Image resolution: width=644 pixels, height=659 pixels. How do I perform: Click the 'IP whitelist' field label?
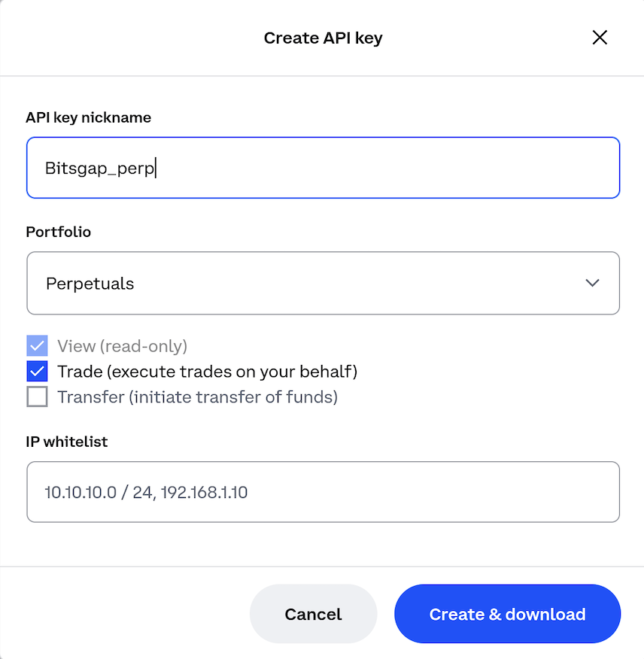point(66,442)
